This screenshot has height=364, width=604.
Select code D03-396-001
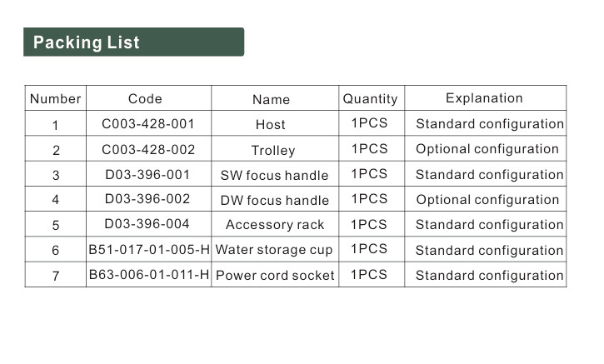pos(147,175)
